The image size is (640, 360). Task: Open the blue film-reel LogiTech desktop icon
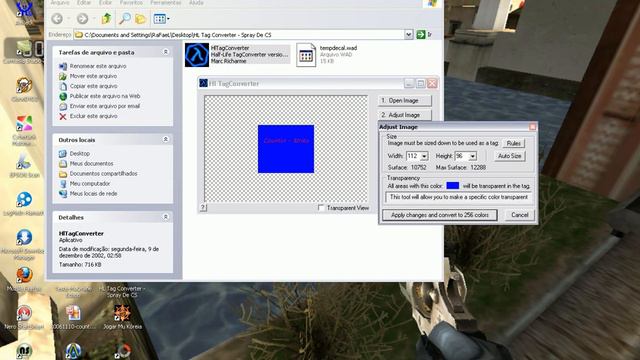[24, 200]
